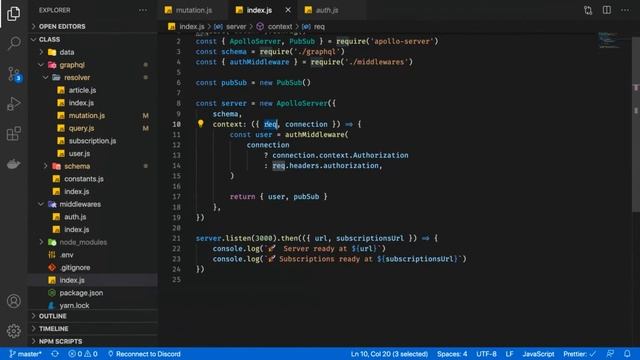Split the editor to the right
640x360 pixels.
pos(607,10)
